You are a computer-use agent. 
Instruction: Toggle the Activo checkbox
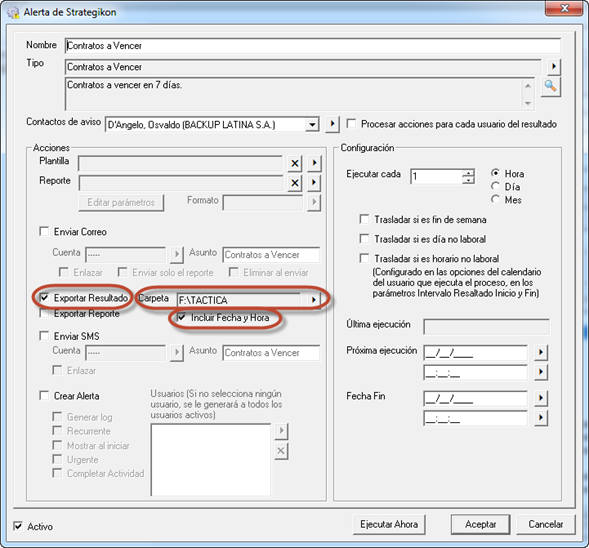[x=18, y=525]
